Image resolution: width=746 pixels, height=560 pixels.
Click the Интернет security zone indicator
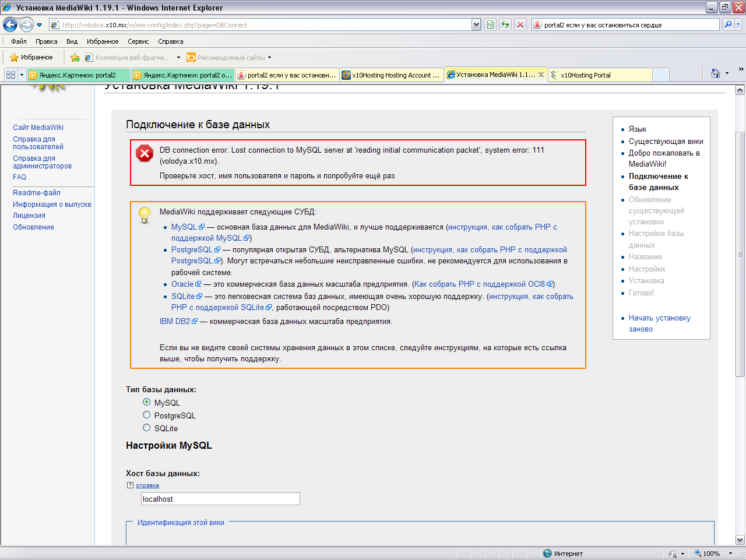click(563, 554)
